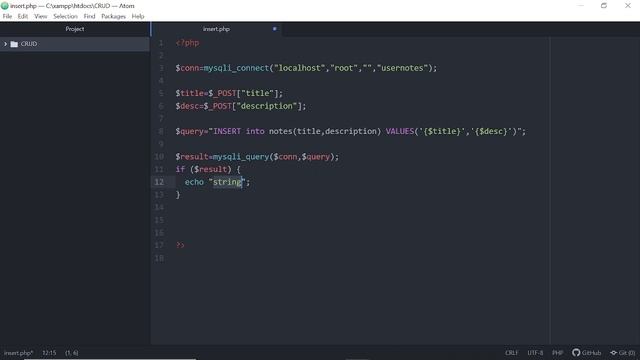Expand the CRUD folder chevron

5,44
